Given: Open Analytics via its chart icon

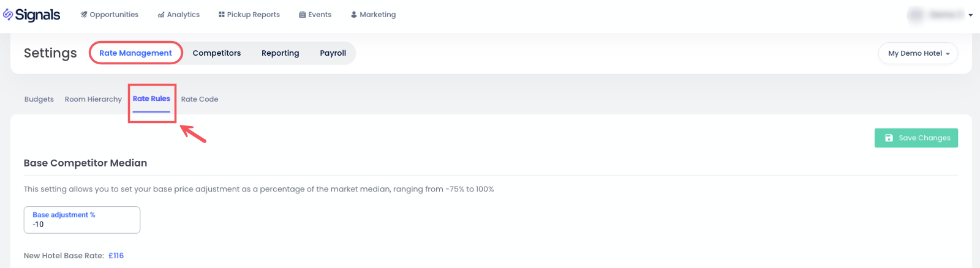Looking at the screenshot, I should pyautogui.click(x=161, y=15).
